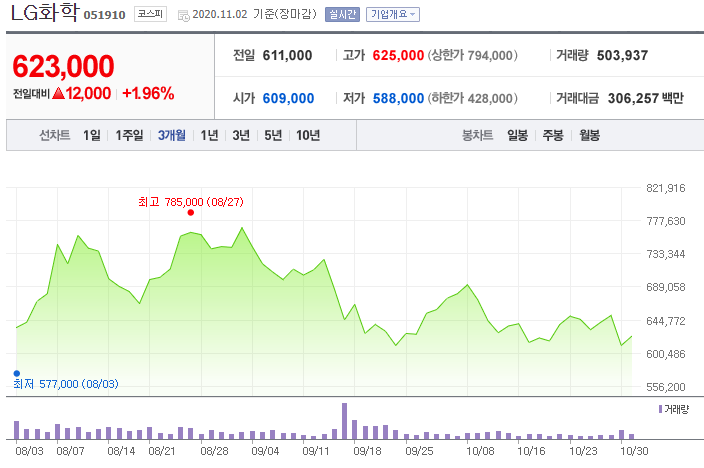This screenshot has height=468, width=704.
Task: Click the 코스피 market badge
Action: (150, 14)
